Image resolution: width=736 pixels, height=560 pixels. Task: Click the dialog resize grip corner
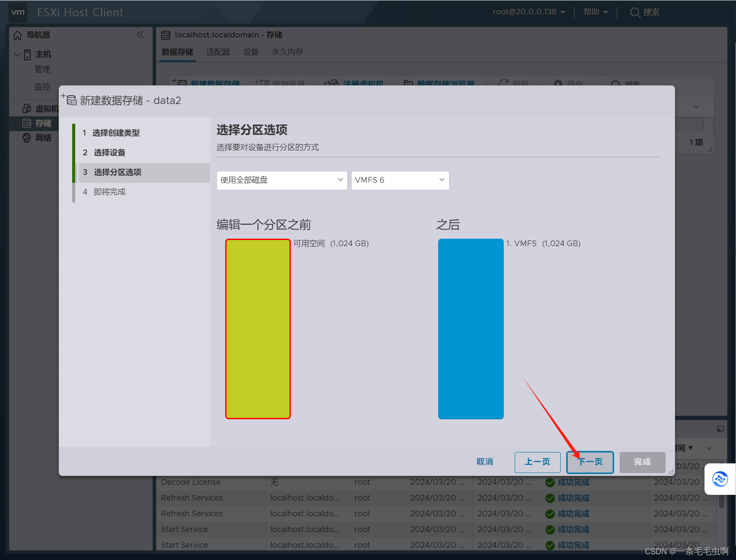coord(671,472)
